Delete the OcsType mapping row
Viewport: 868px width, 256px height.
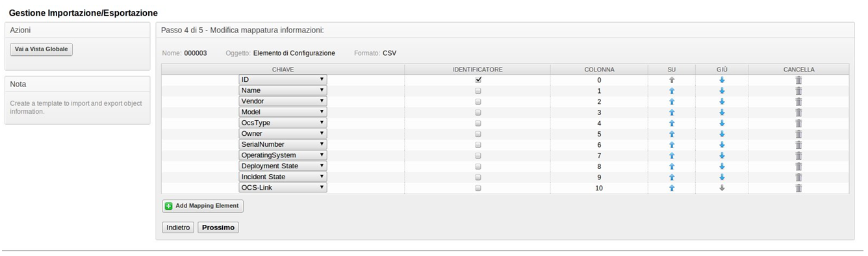798,123
